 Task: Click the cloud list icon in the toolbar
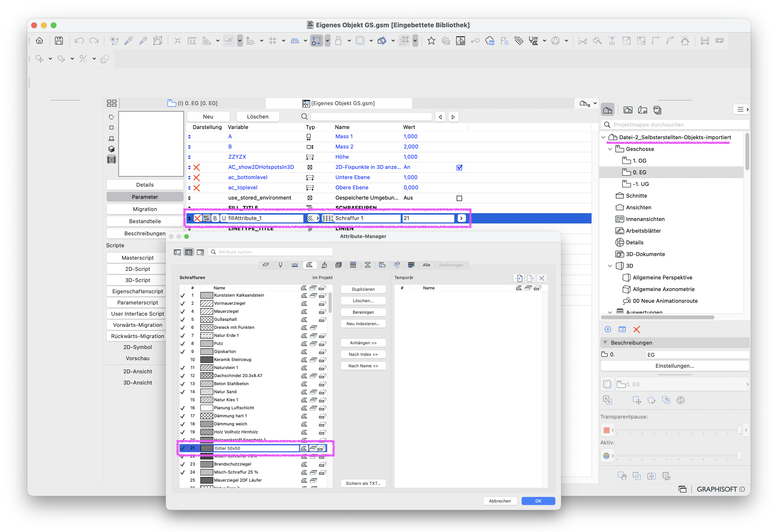coord(490,41)
